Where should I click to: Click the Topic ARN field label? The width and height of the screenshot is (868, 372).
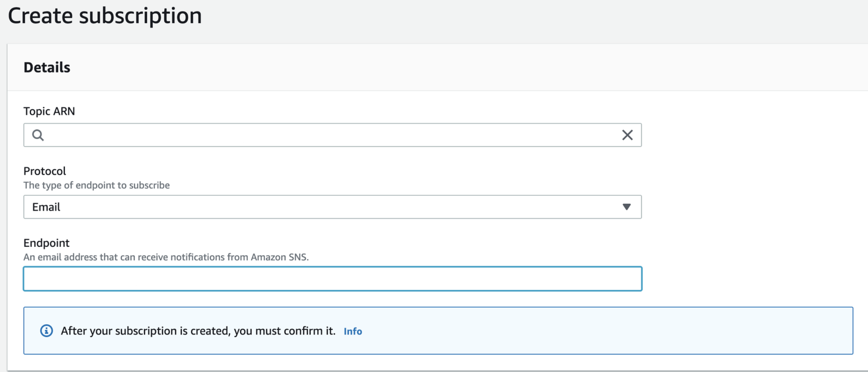[x=49, y=111]
